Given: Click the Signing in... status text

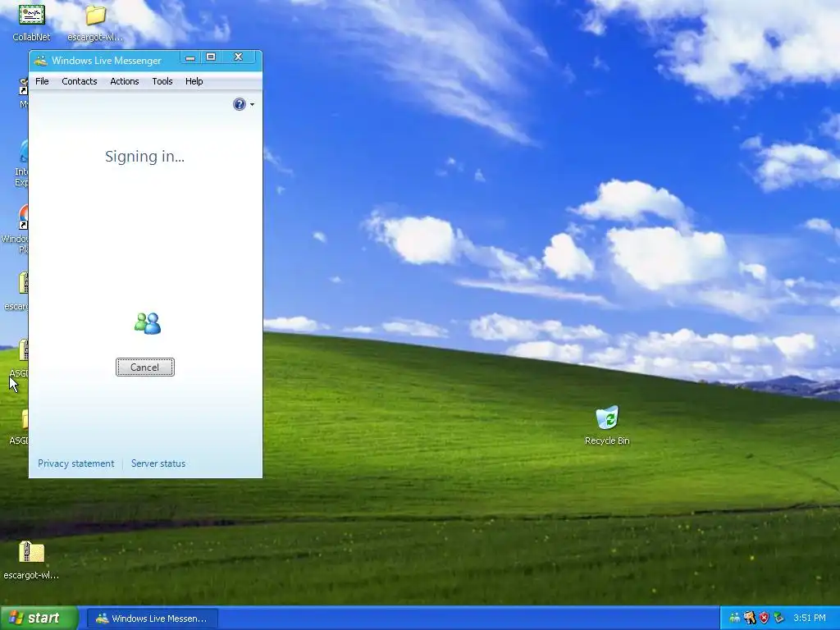Looking at the screenshot, I should click(144, 157).
